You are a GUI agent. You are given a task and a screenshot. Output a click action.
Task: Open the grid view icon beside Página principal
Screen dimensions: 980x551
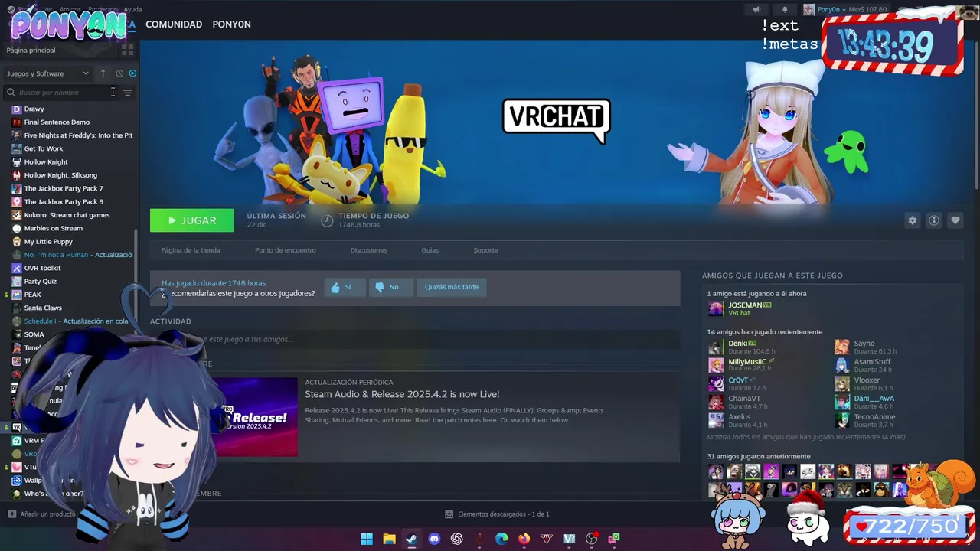coord(127,50)
